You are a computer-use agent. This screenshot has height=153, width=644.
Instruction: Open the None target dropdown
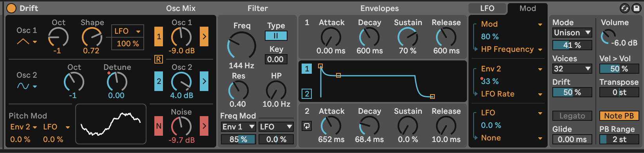(512, 138)
